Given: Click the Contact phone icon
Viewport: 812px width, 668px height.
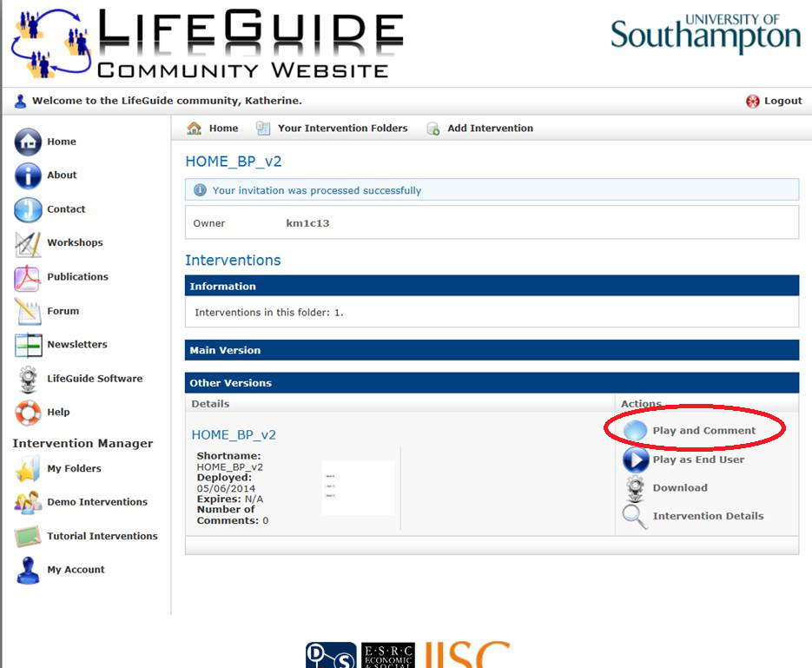Looking at the screenshot, I should coord(28,209).
